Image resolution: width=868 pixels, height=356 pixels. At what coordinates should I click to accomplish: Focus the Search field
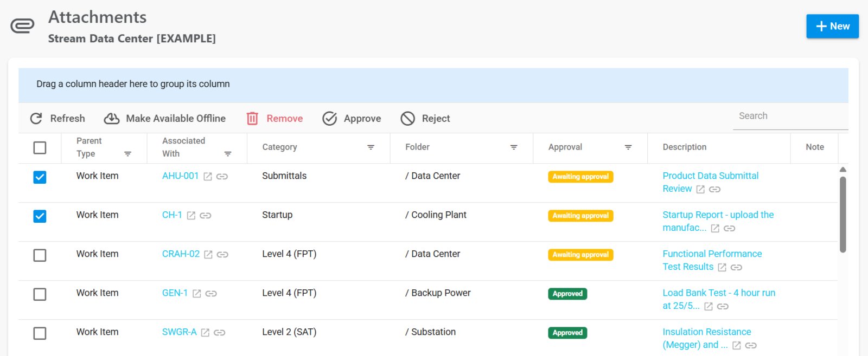pos(790,116)
